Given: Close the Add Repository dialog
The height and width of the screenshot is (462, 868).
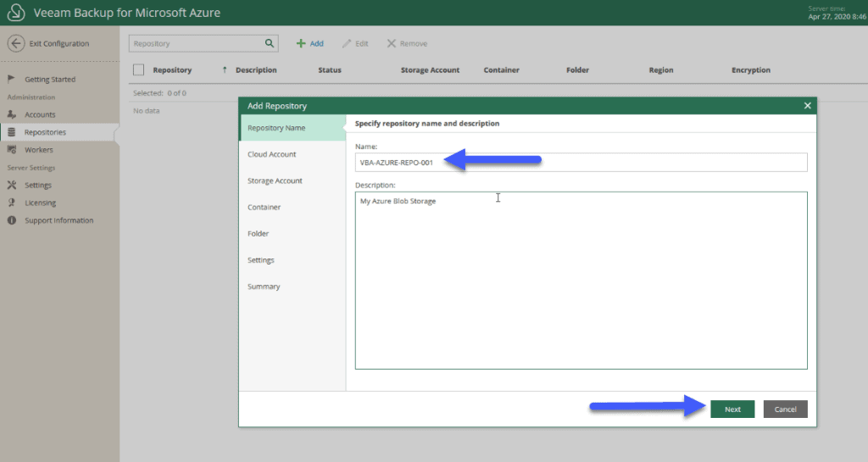Looking at the screenshot, I should click(807, 106).
